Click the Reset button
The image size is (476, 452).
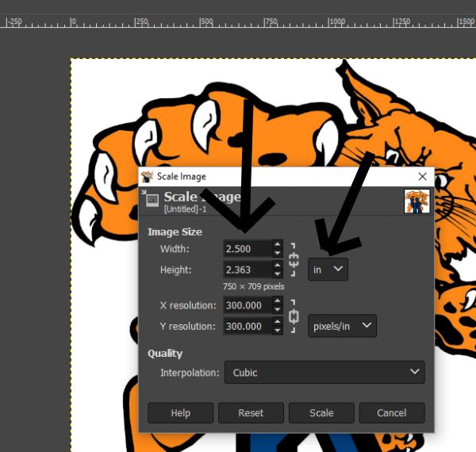[x=251, y=412]
